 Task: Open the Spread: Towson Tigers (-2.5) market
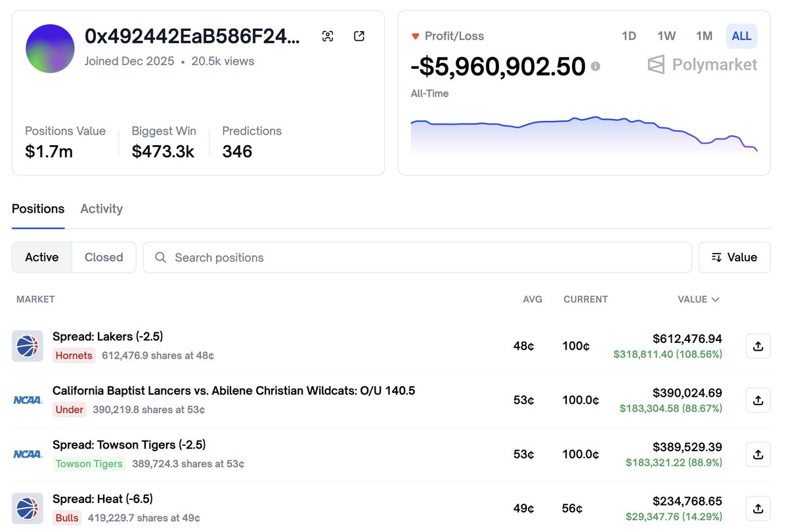coord(129,445)
